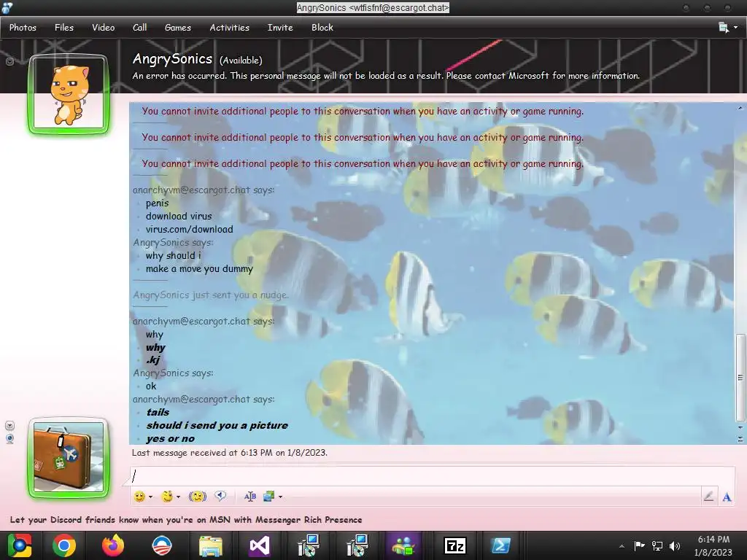Image resolution: width=747 pixels, height=560 pixels.
Task: Open PowerShell from taskbar
Action: coord(501,545)
